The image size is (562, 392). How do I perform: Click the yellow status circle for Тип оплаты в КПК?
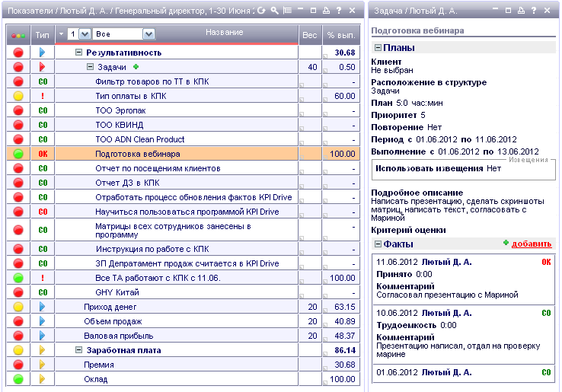pyautogui.click(x=18, y=96)
